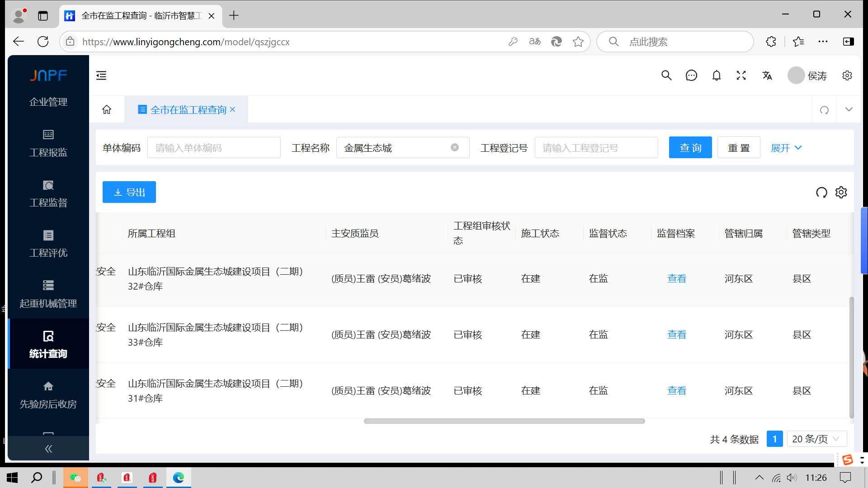
Task: Open the Windows Start menu
Action: pyautogui.click(x=12, y=478)
